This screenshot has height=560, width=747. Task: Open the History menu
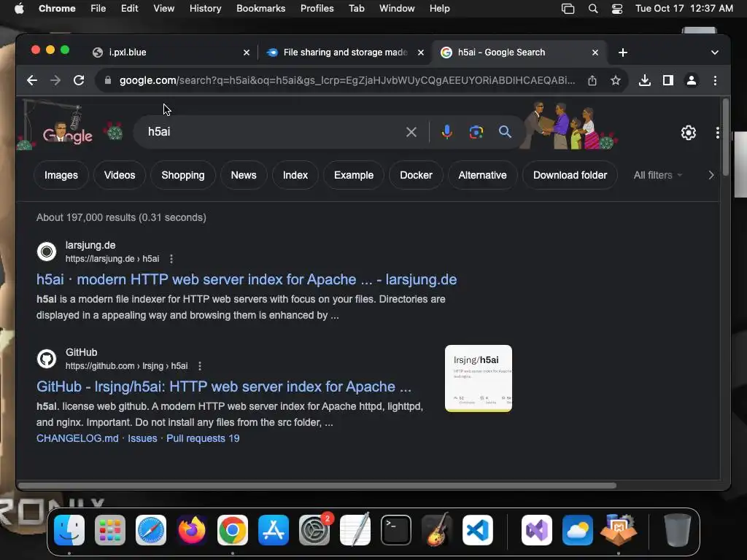tap(205, 9)
